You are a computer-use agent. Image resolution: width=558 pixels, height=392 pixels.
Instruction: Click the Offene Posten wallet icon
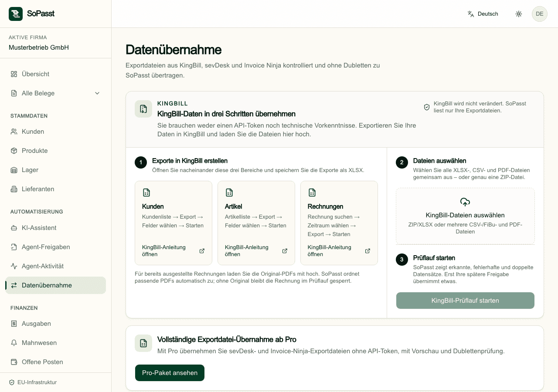point(14,362)
